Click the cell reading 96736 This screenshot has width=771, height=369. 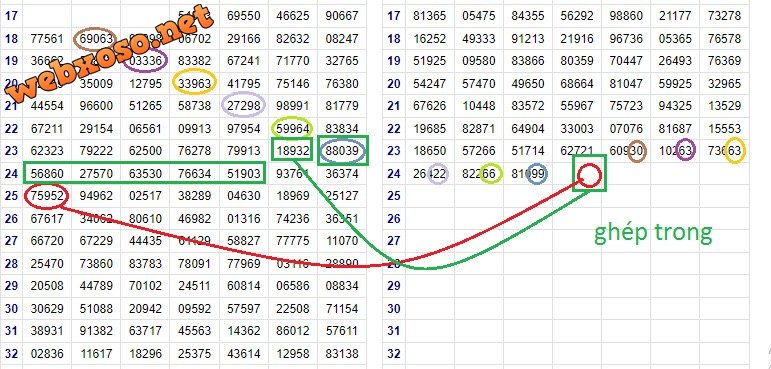[626, 38]
